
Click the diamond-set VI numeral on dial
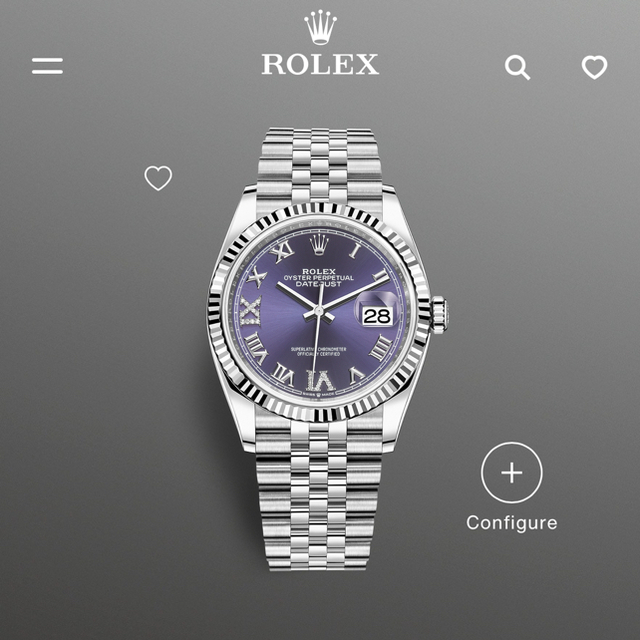tap(320, 381)
